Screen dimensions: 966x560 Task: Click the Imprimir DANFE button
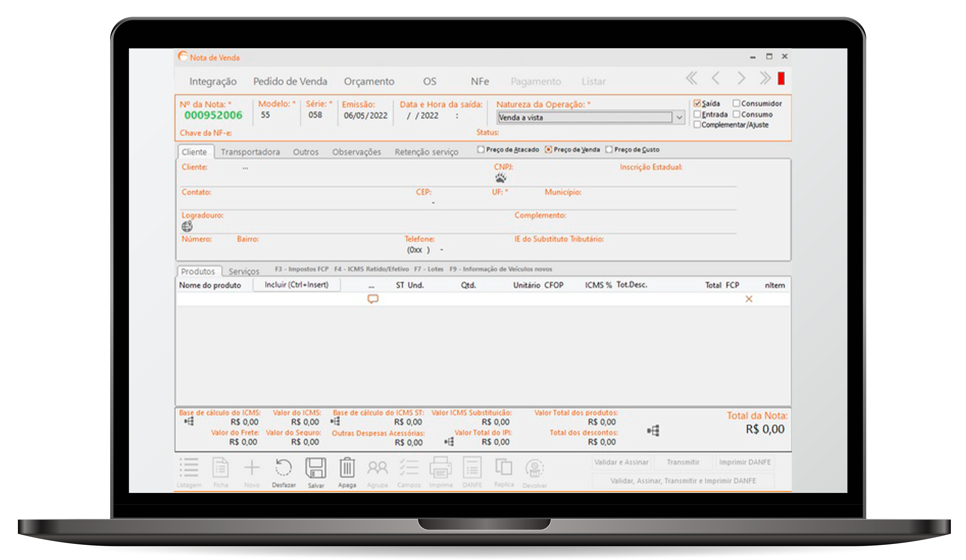pyautogui.click(x=745, y=462)
